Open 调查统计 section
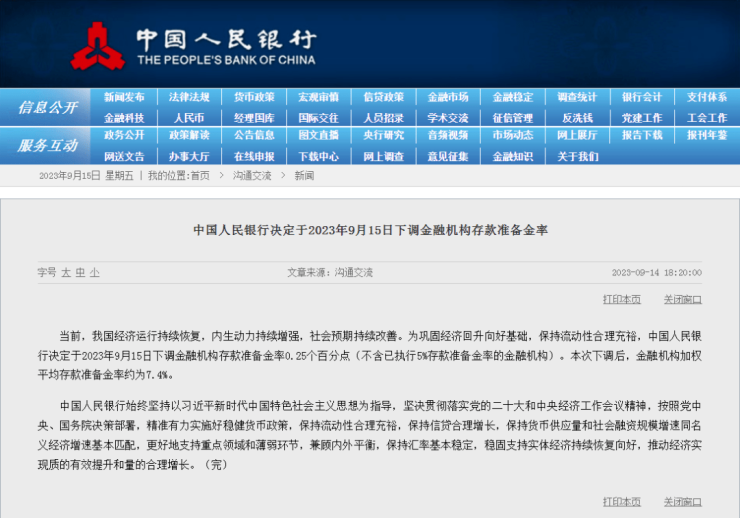Viewport: 740px width, 518px height. point(577,97)
